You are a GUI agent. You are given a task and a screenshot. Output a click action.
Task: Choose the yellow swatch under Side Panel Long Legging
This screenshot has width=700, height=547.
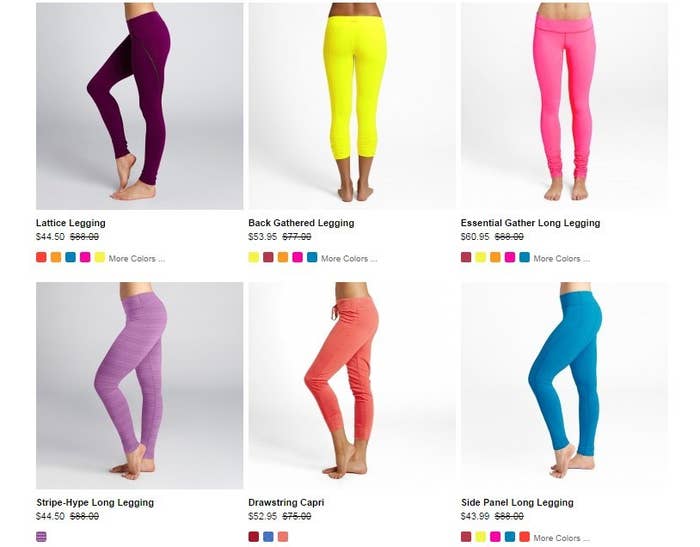tap(480, 537)
